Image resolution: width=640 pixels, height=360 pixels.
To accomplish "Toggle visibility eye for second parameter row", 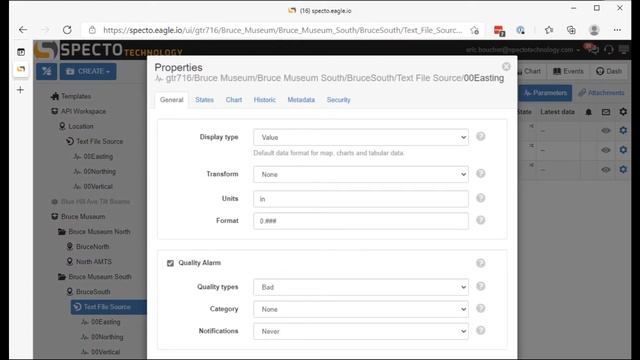I will (x=606, y=150).
